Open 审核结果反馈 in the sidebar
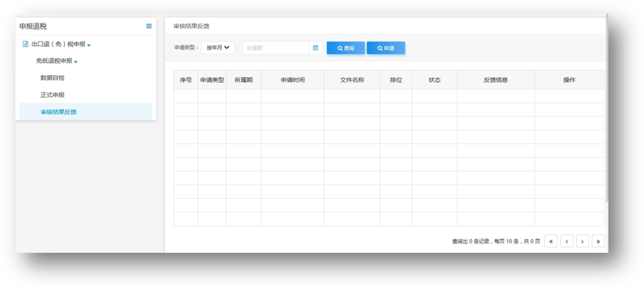The height and width of the screenshot is (287, 644). coord(86,111)
